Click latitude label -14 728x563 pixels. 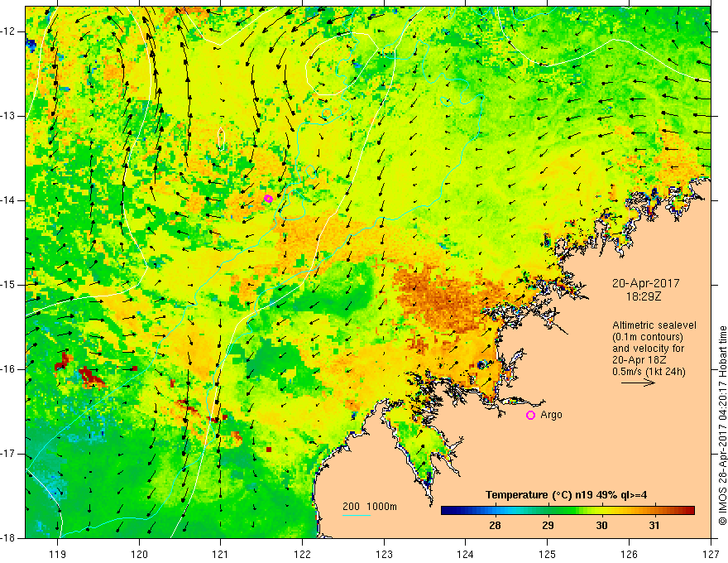coord(8,200)
